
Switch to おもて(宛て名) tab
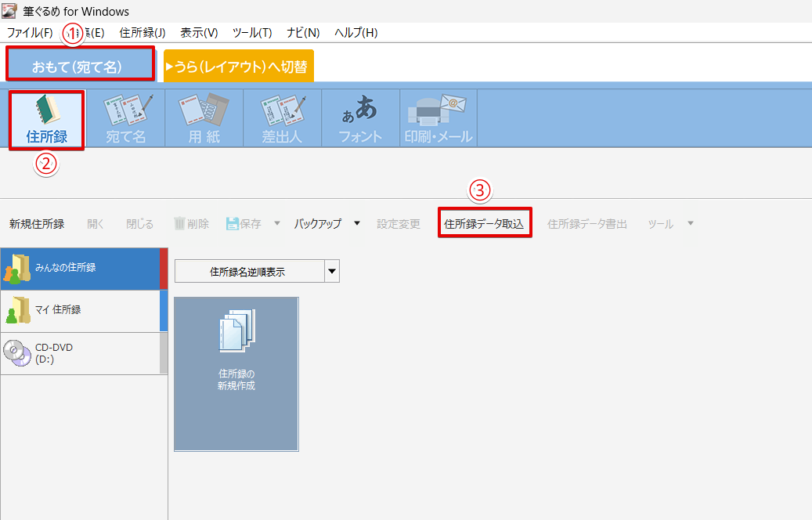pos(80,64)
